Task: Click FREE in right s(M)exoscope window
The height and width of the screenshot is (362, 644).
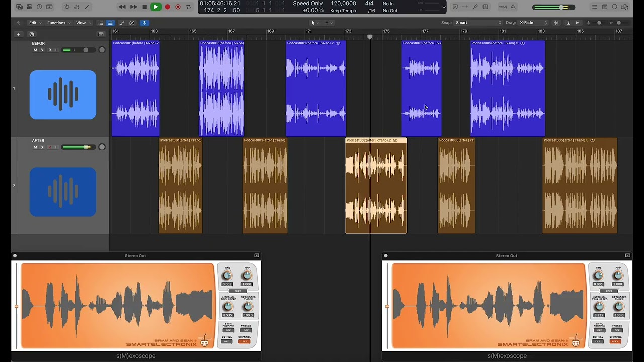Action: [x=609, y=291]
